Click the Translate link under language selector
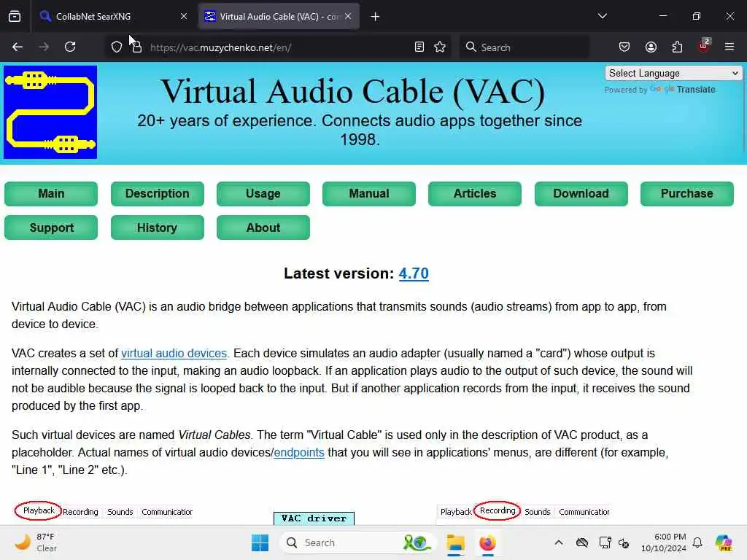 pos(696,90)
